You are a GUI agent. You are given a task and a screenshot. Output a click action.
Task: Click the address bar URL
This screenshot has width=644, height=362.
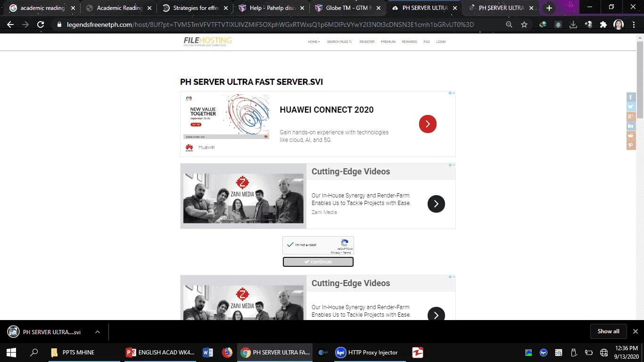(x=270, y=25)
